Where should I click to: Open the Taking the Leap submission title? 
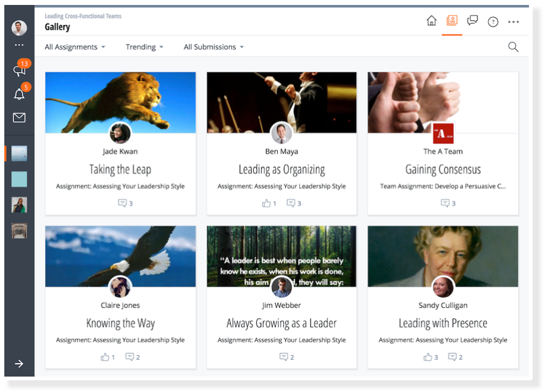(x=120, y=169)
